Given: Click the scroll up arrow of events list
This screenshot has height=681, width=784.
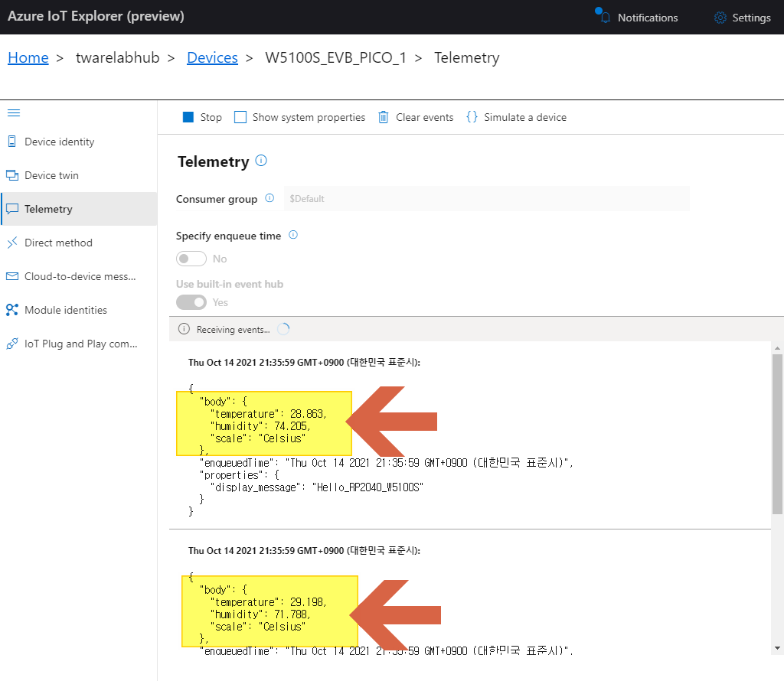Looking at the screenshot, I should (x=777, y=347).
